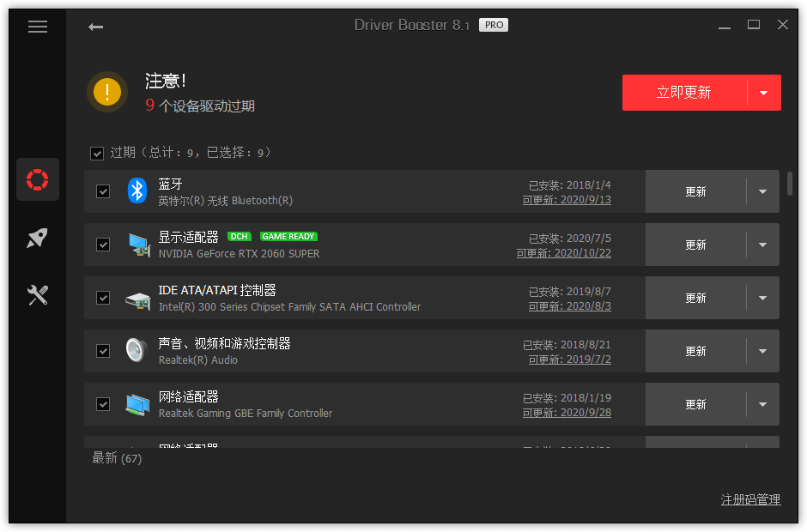Click Intel(R) 300 Series Chipset SATA text

pyautogui.click(x=289, y=306)
